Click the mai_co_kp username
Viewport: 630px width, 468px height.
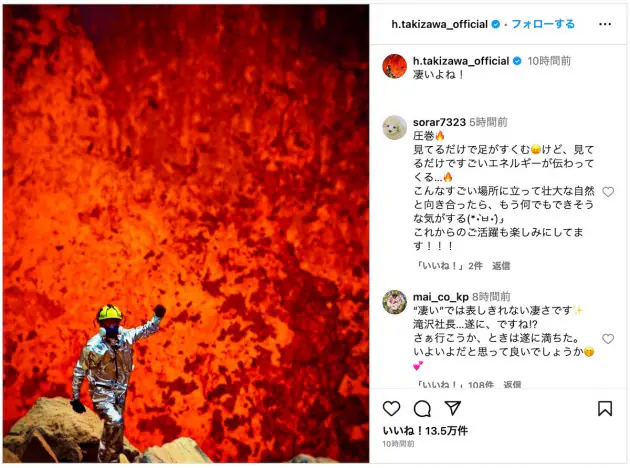tap(441, 297)
